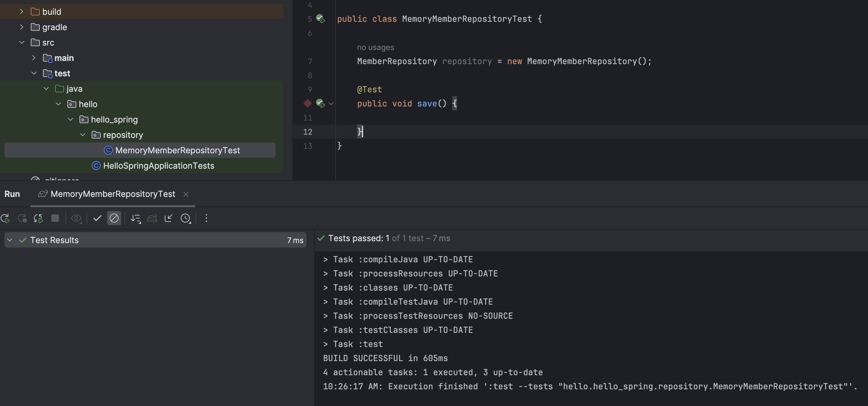Select the Test Results row

[x=155, y=240]
